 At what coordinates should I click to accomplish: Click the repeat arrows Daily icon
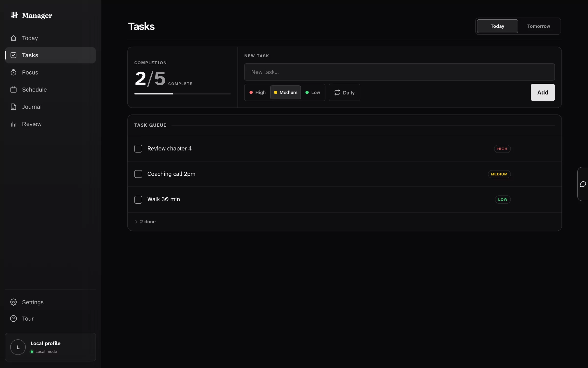337,92
